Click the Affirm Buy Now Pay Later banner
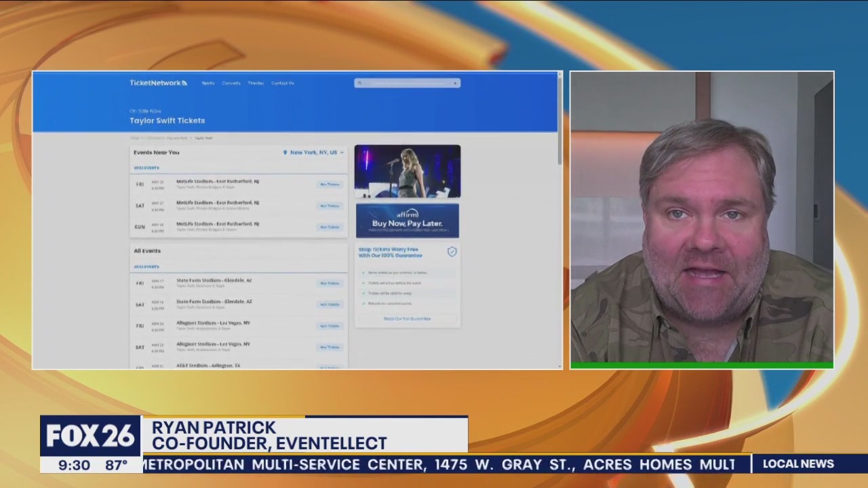 [407, 221]
